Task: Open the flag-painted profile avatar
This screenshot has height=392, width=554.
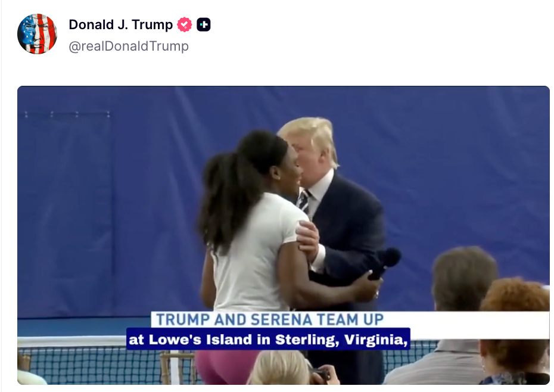Action: 37,34
